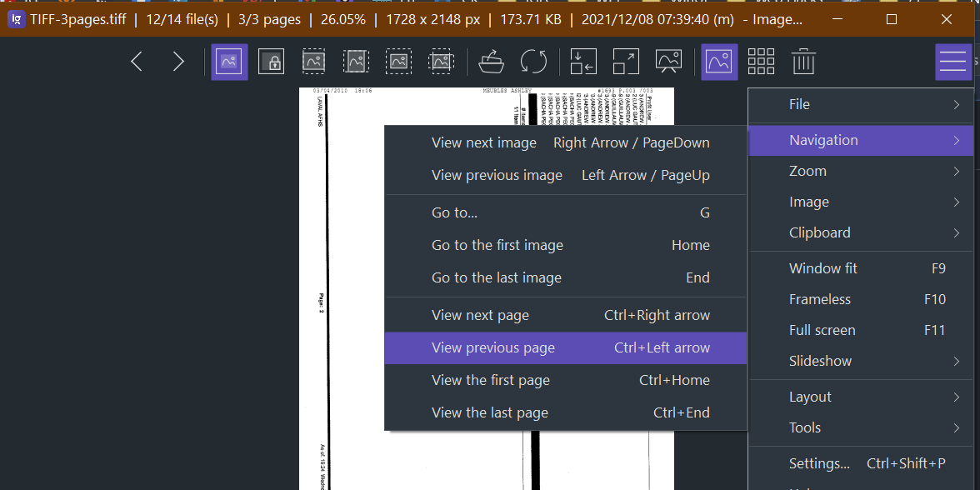This screenshot has width=980, height=490.
Task: Click the delete image trash icon
Action: point(801,61)
